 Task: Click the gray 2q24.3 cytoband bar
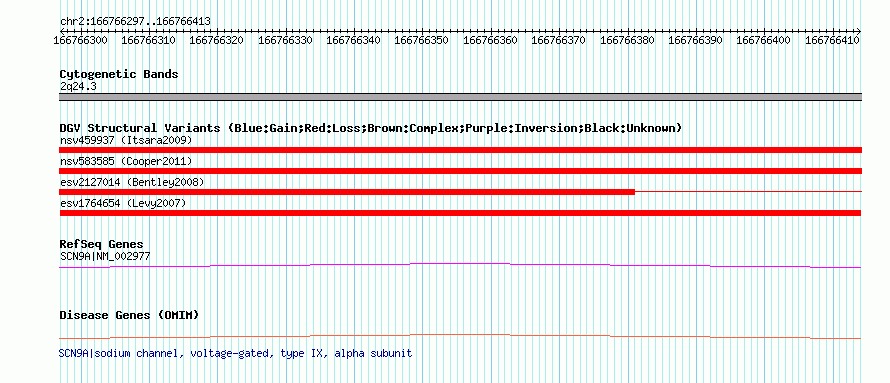[x=460, y=97]
